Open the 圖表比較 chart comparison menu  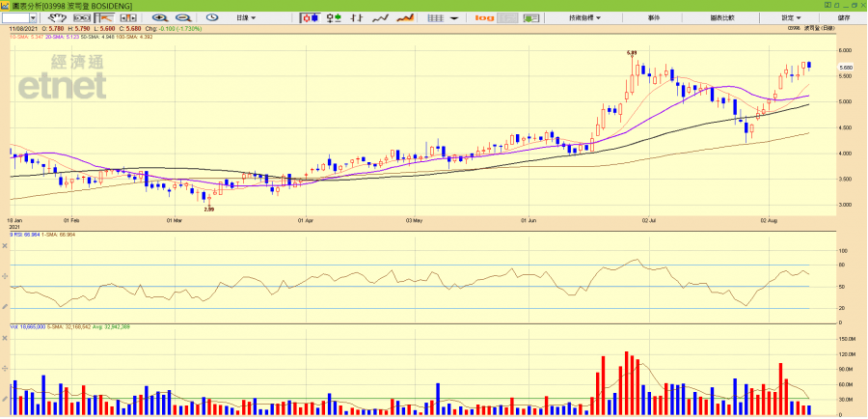(722, 18)
